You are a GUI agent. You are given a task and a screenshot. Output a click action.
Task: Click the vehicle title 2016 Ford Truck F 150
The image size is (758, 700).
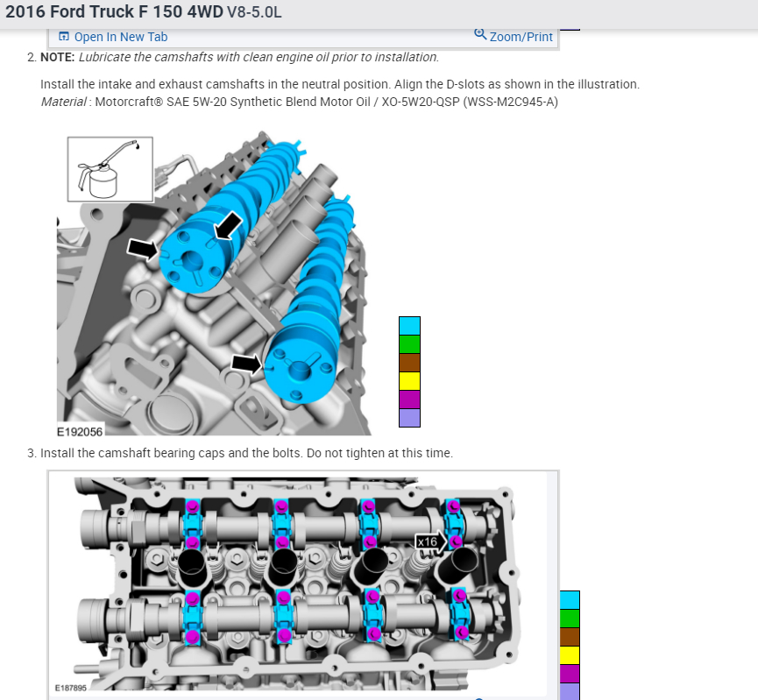click(x=115, y=11)
